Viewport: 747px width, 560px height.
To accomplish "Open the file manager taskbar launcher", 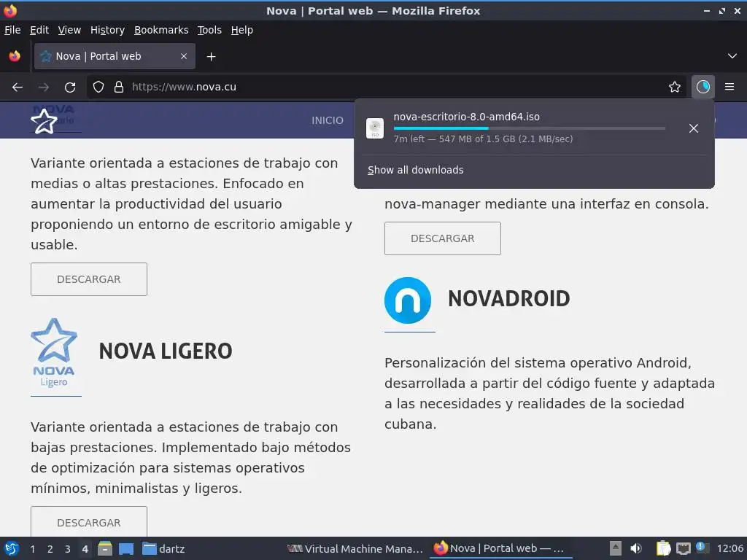I will pos(105,548).
